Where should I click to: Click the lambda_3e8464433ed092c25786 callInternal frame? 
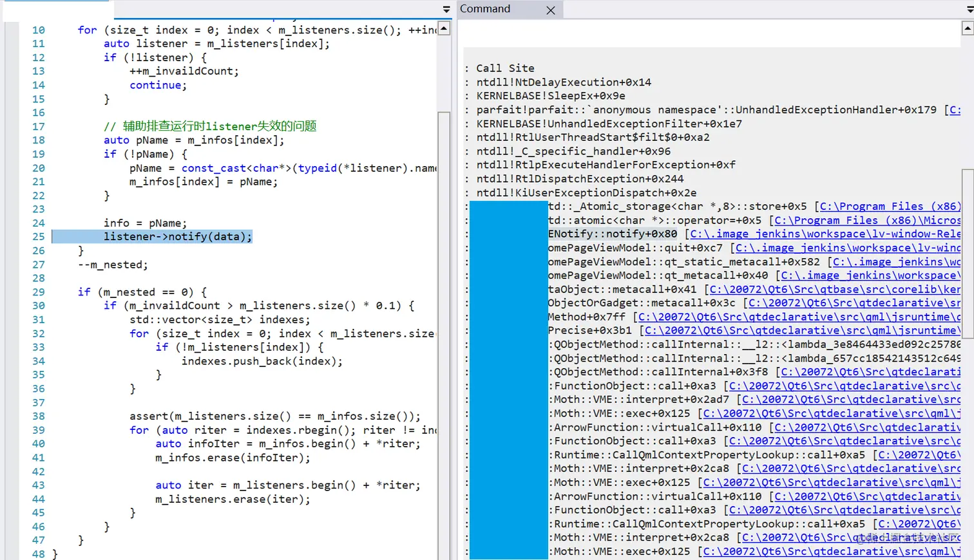tap(754, 344)
